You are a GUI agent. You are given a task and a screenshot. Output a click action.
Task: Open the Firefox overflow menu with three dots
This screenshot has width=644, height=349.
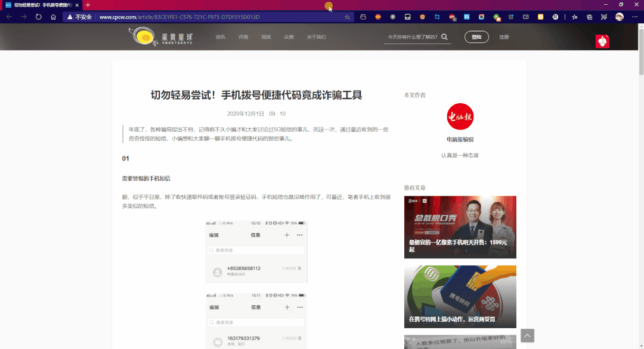(634, 17)
